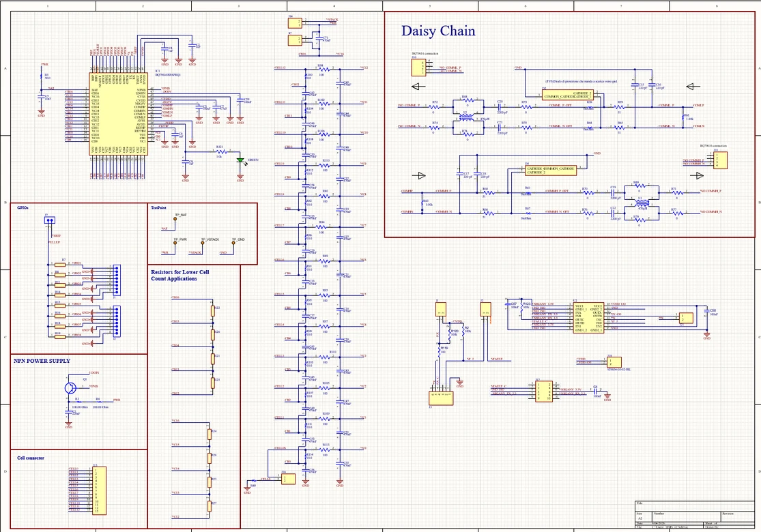Select capacitor C16 220pF
Screen dimensions: 761x532
[x=652, y=85]
